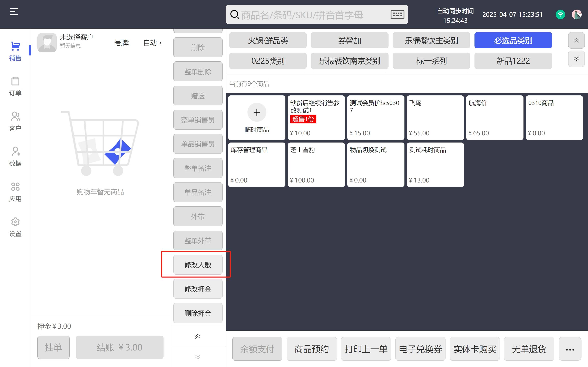Expand category list with down chevron
588x367 pixels.
click(x=576, y=59)
